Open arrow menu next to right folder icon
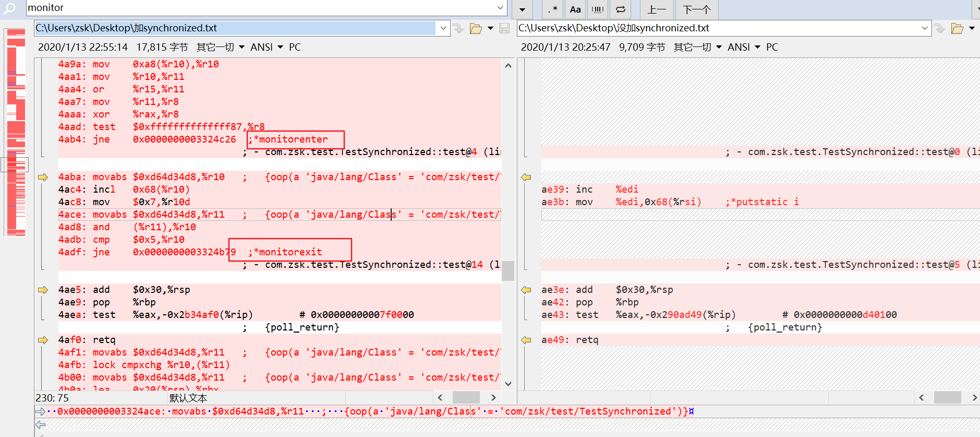The height and width of the screenshot is (437, 980). (972, 28)
